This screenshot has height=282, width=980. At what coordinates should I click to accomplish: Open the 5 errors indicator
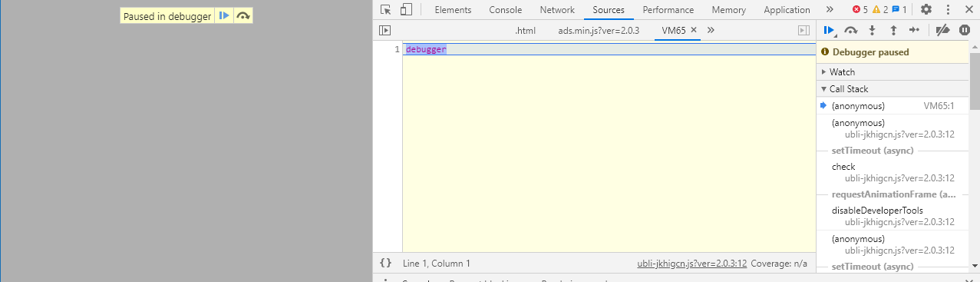click(860, 10)
